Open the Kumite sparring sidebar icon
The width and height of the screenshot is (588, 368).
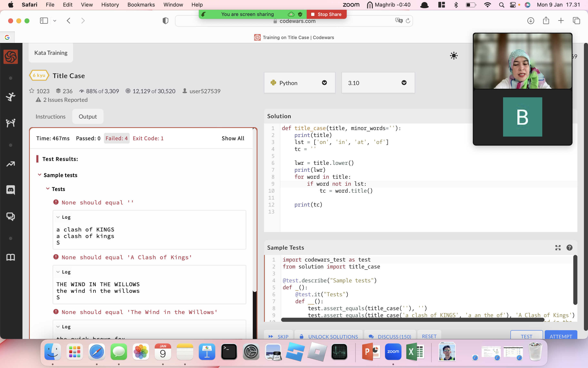[10, 123]
